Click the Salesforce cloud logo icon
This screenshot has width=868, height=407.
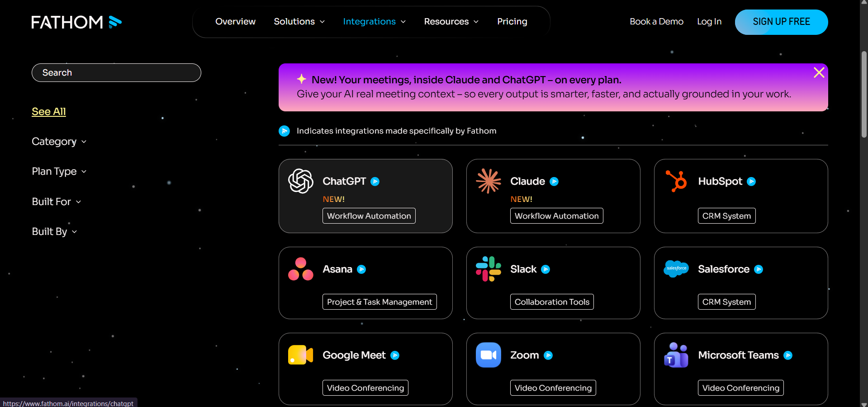click(676, 268)
